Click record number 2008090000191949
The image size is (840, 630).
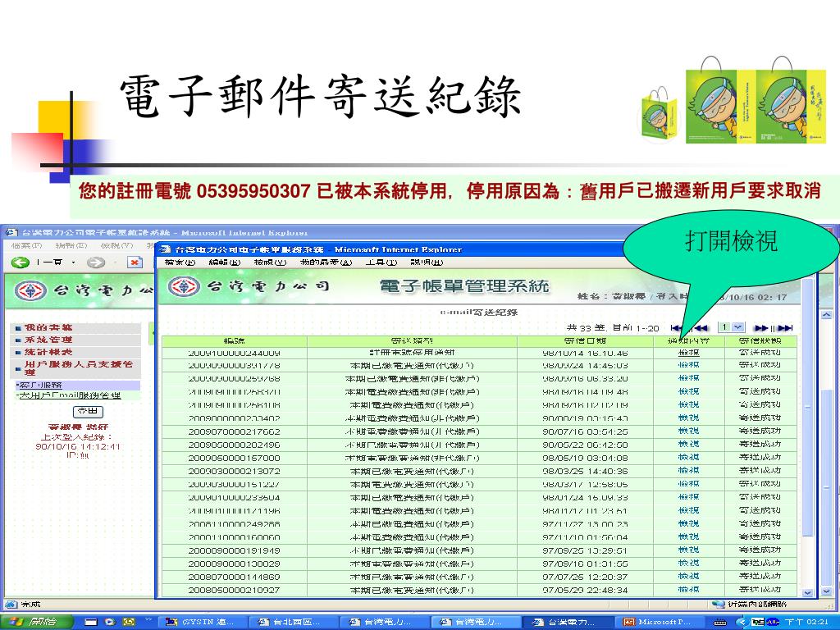coord(234,550)
